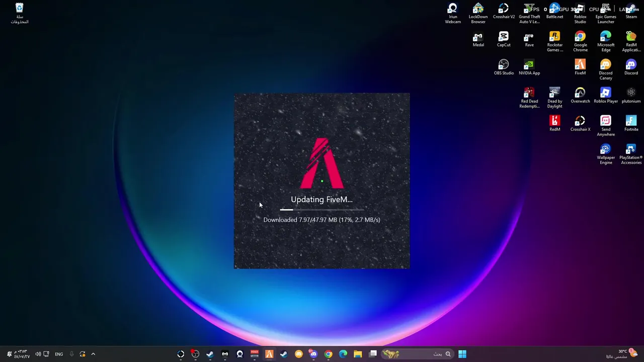644x362 pixels.
Task: Open Iriun Webcam desktop shortcut
Action: (x=453, y=14)
